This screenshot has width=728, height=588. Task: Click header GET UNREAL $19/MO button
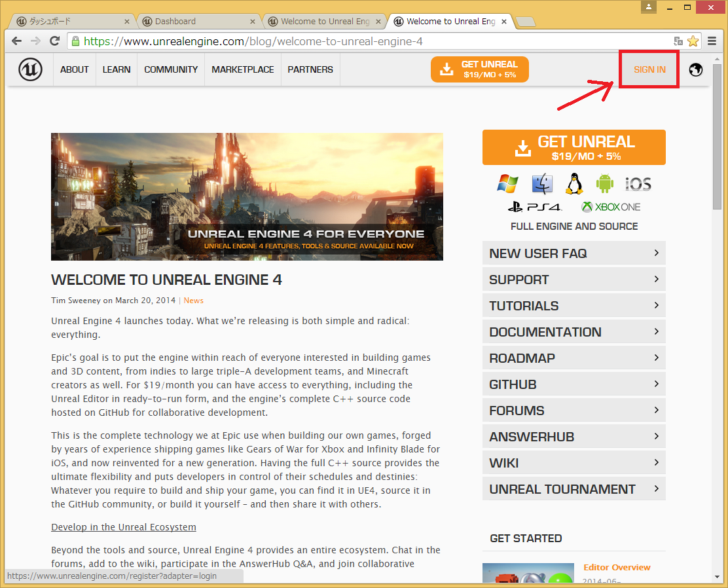480,69
